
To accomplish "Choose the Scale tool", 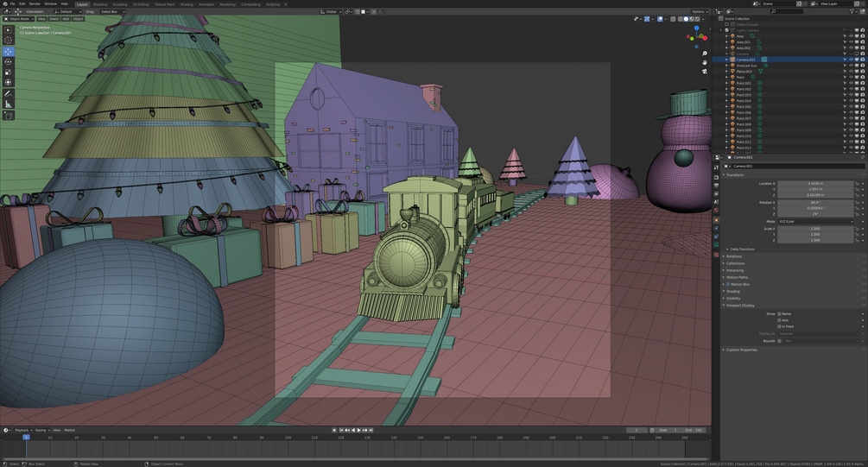I will [x=8, y=72].
